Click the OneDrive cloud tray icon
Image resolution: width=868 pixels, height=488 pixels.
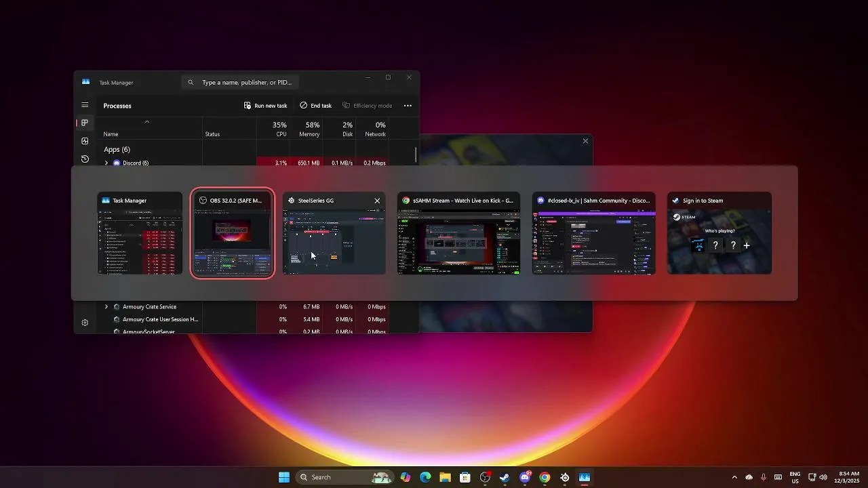(x=749, y=477)
